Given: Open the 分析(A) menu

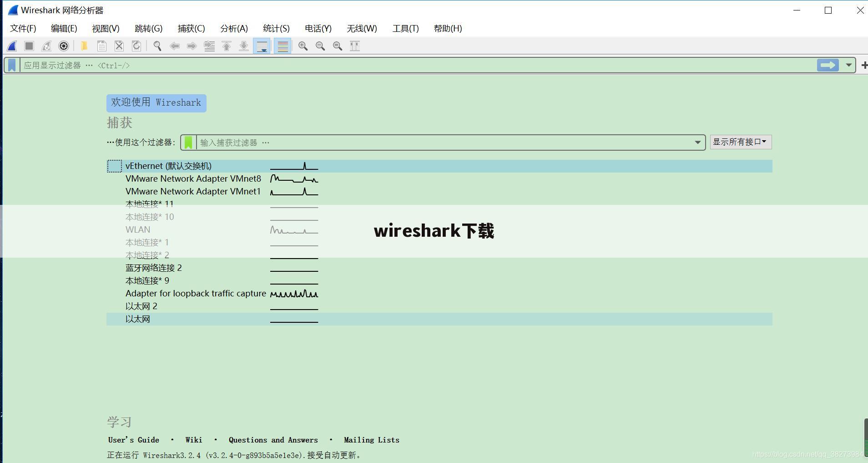Looking at the screenshot, I should pyautogui.click(x=234, y=29).
